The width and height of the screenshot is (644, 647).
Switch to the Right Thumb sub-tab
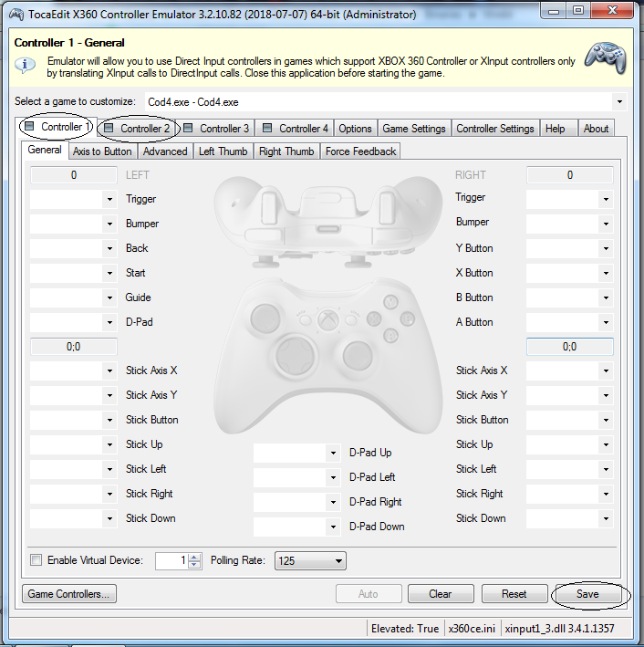(286, 151)
